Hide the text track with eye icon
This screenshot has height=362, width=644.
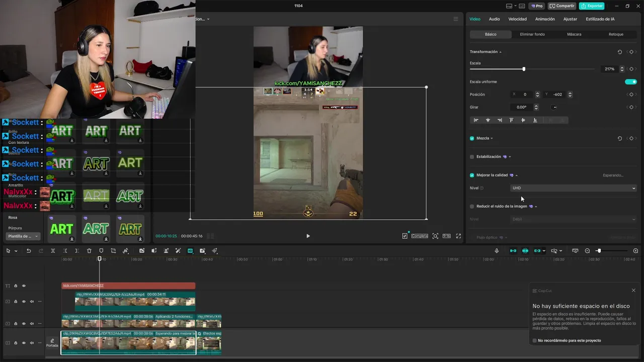pyautogui.click(x=24, y=286)
